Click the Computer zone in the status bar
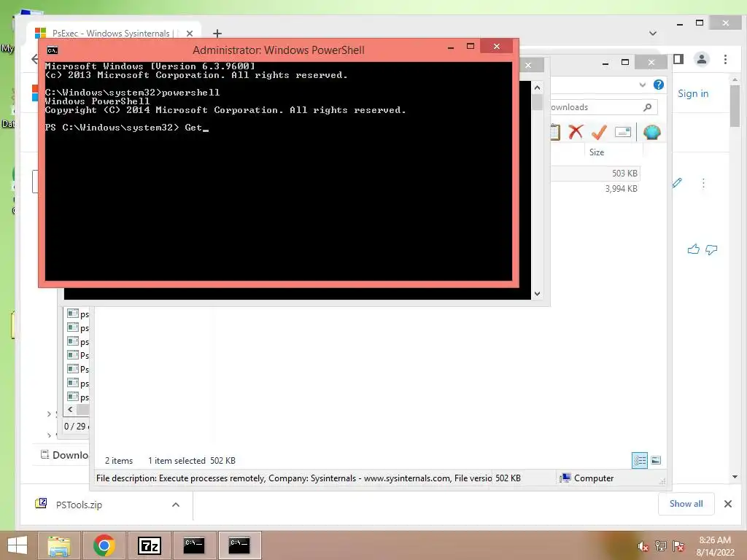747x560 pixels. (x=587, y=478)
